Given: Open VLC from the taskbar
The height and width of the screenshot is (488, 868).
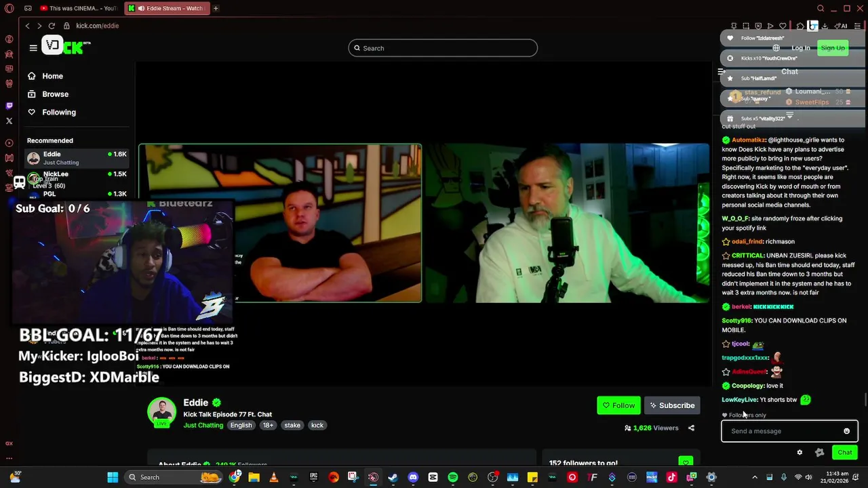Looking at the screenshot, I should click(273, 477).
